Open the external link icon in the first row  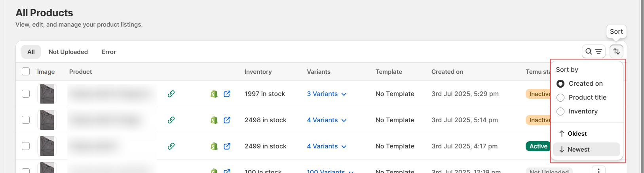pos(227,94)
